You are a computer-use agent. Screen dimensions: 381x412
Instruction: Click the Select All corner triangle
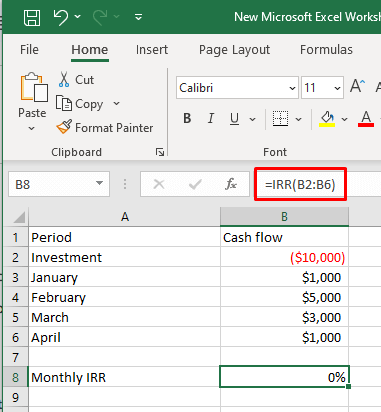[19, 217]
